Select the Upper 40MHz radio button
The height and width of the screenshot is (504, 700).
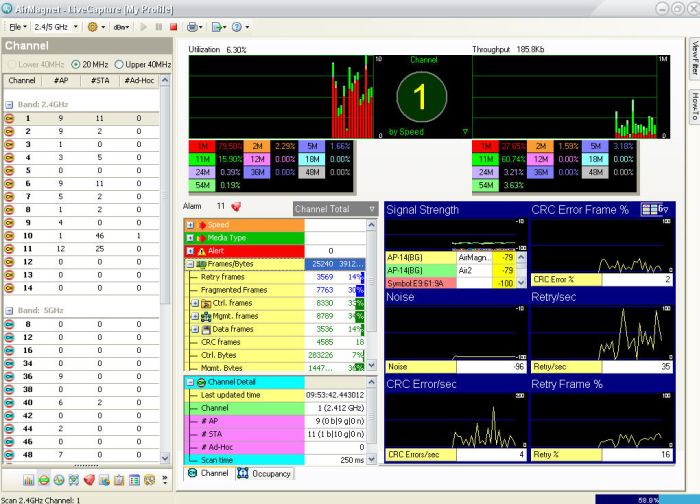point(119,64)
